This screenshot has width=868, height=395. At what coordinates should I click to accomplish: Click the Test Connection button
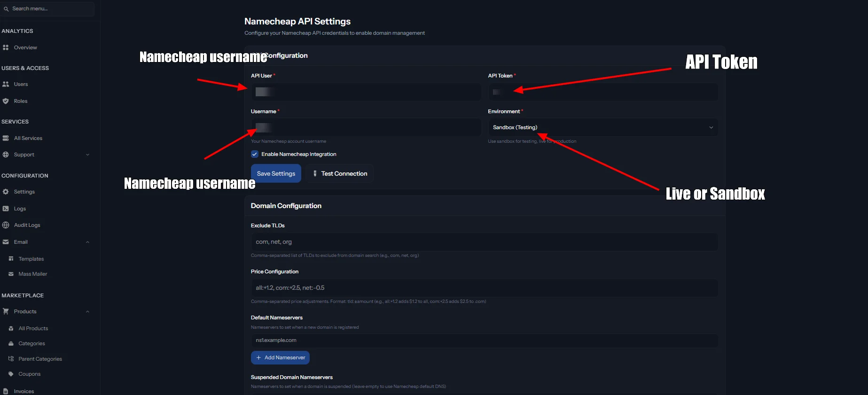coord(339,173)
